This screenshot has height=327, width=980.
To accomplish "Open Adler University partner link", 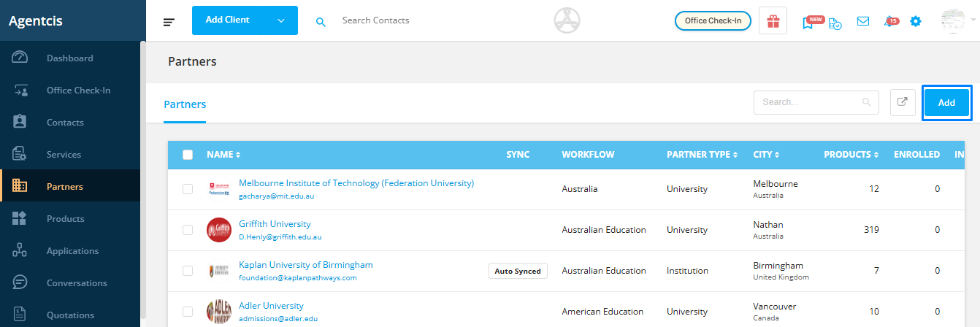I will click(271, 306).
